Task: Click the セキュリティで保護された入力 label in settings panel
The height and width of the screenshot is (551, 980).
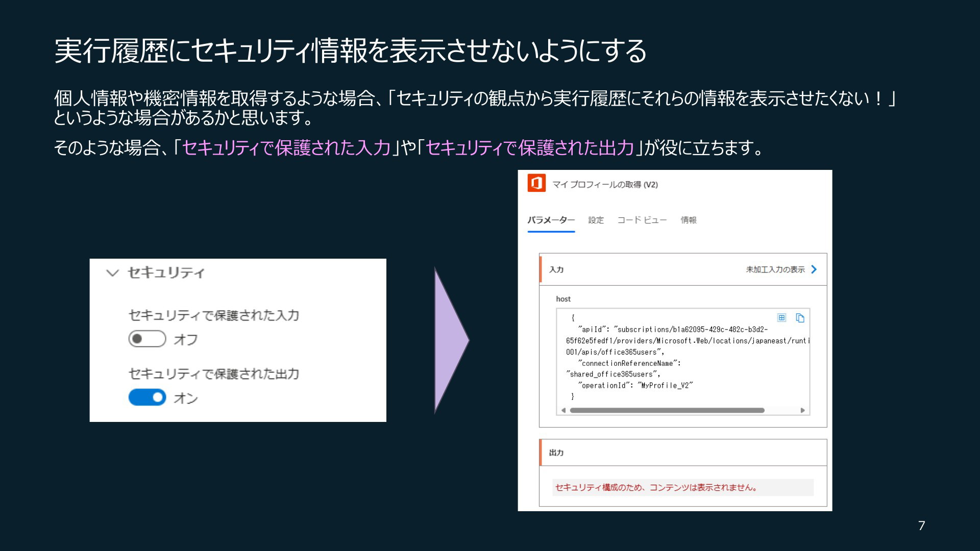Action: pyautogui.click(x=214, y=315)
